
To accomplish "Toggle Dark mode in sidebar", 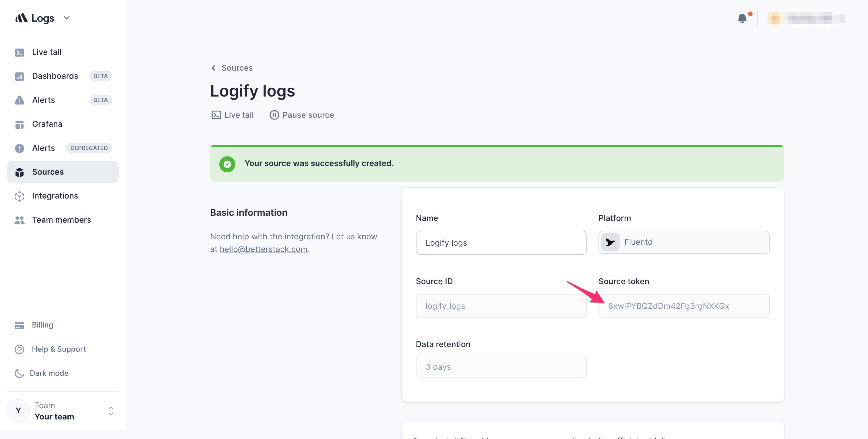I will coord(49,372).
